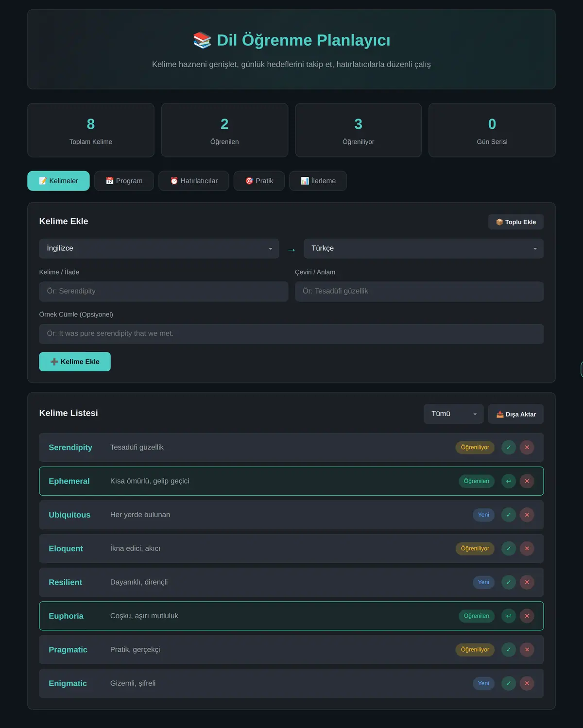
Task: Click the Kelime Ekle submit button
Action: click(75, 362)
